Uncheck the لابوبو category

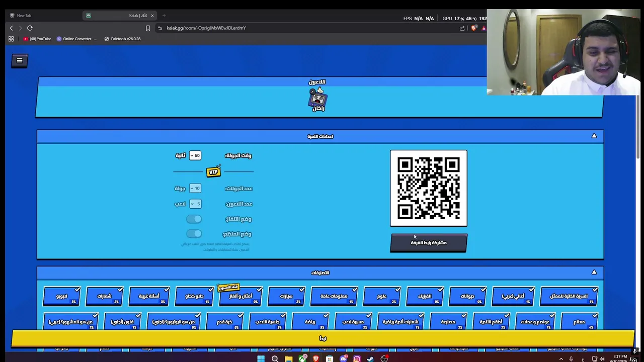62,296
